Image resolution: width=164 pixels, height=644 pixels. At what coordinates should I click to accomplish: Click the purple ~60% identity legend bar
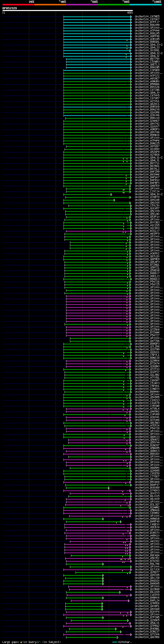pos(82,5)
